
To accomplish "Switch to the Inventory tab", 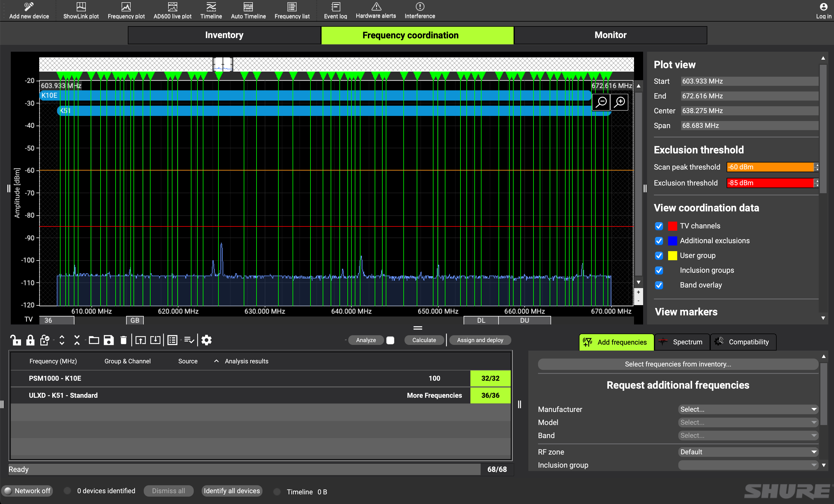I will click(224, 35).
